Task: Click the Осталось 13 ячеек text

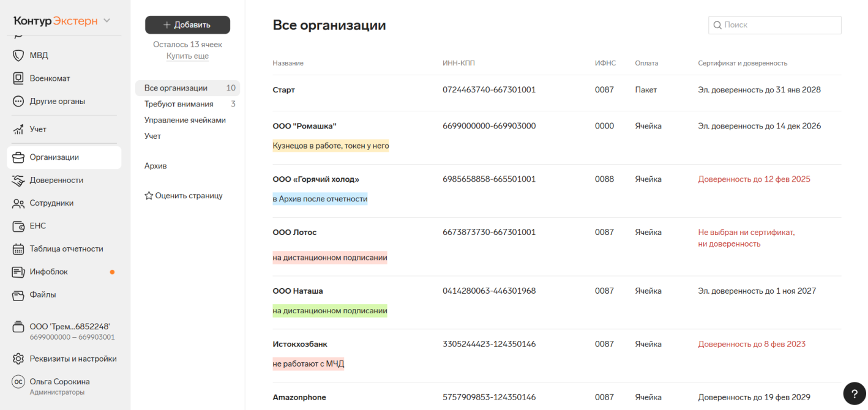Action: coord(187,45)
